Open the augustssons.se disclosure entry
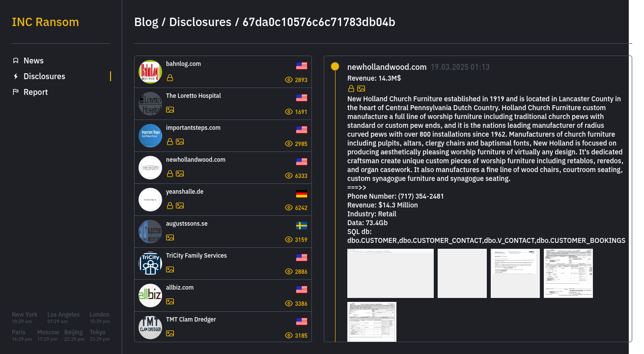The image size is (644, 354). pos(223,232)
